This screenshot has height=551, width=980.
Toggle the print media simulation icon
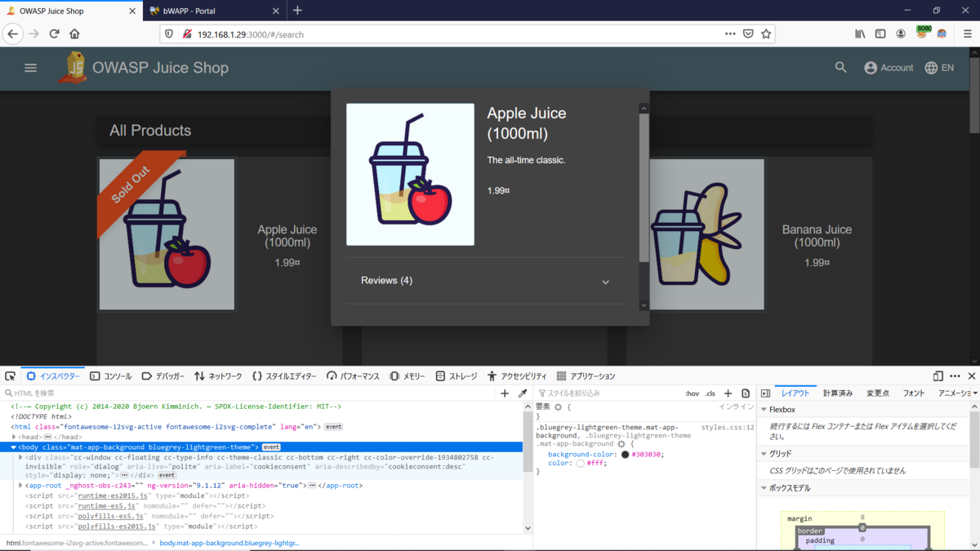[746, 393]
